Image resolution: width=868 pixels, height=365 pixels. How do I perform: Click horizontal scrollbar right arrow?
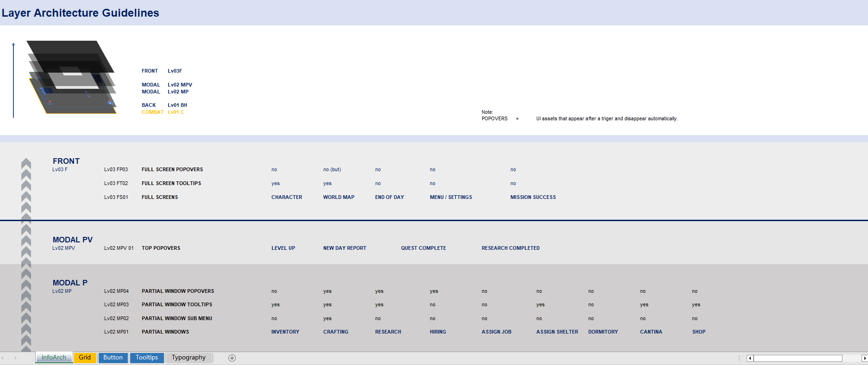click(864, 359)
